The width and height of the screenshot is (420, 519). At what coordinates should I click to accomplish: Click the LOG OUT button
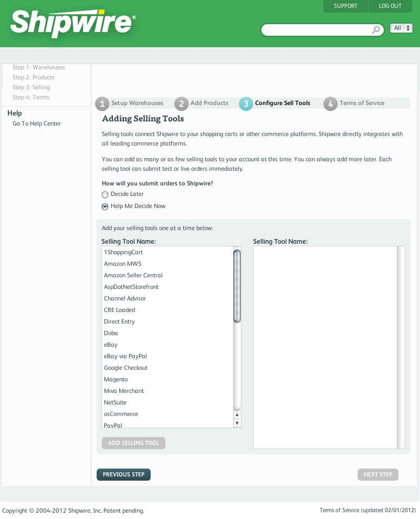(x=390, y=6)
